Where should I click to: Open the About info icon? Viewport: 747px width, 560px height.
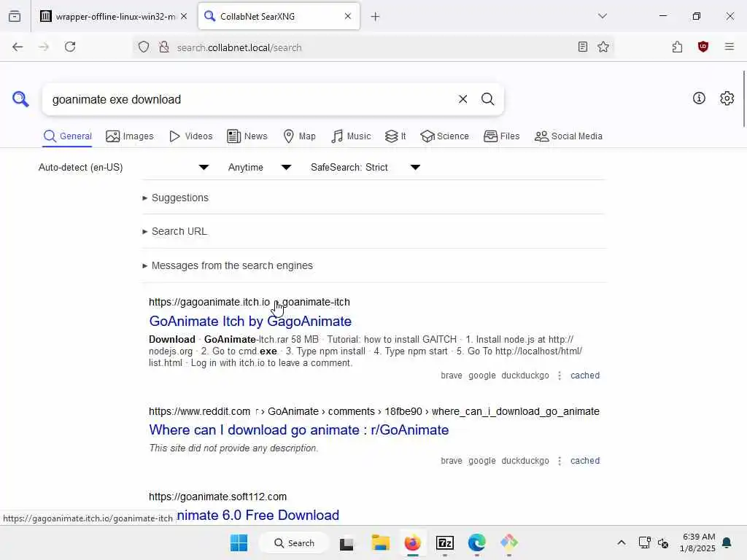tap(699, 98)
